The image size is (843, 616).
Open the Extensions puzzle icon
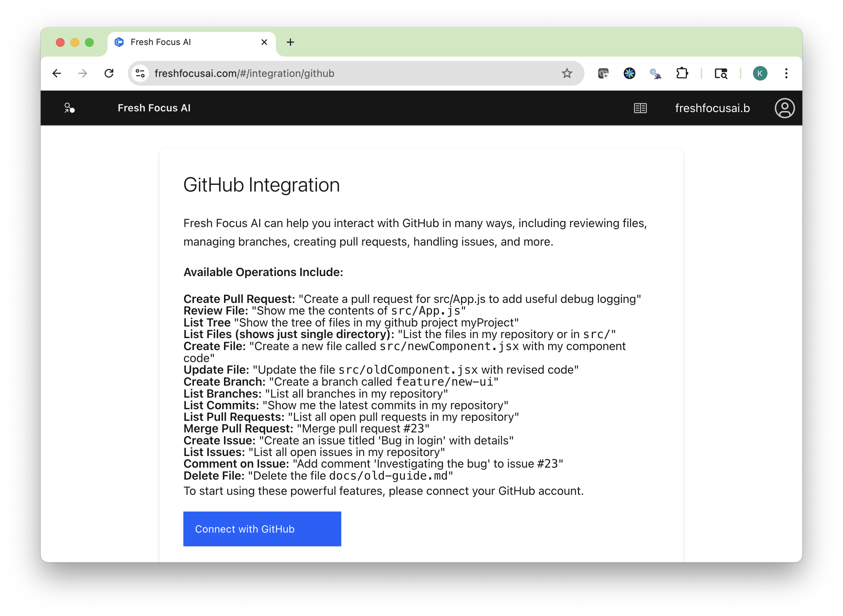coord(683,73)
